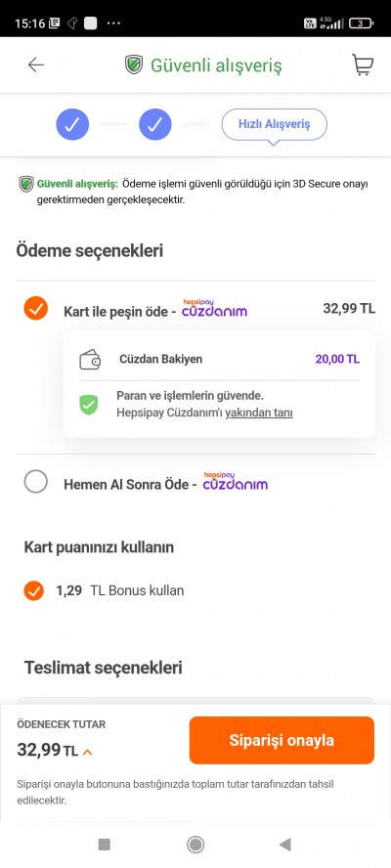
Task: Go to the first completed checkout step
Action: pyautogui.click(x=72, y=124)
